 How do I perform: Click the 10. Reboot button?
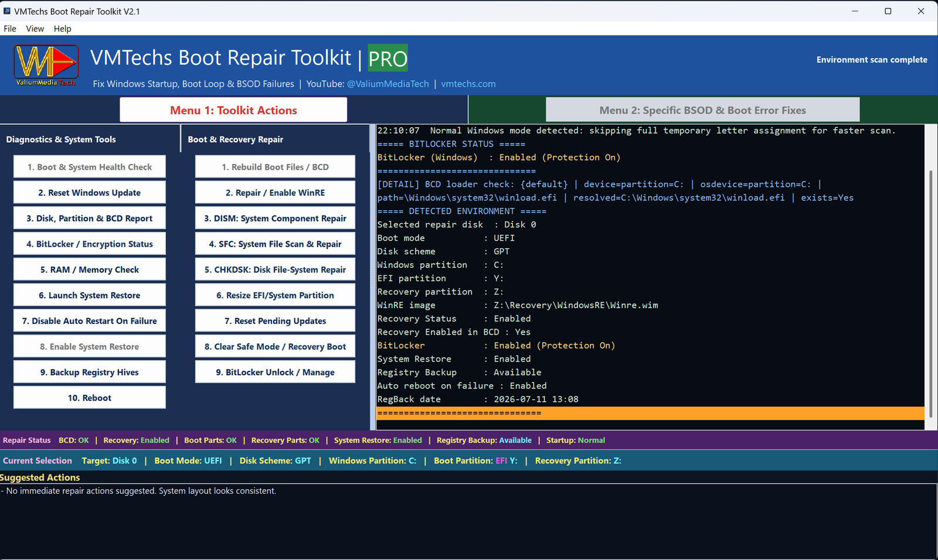coord(90,398)
